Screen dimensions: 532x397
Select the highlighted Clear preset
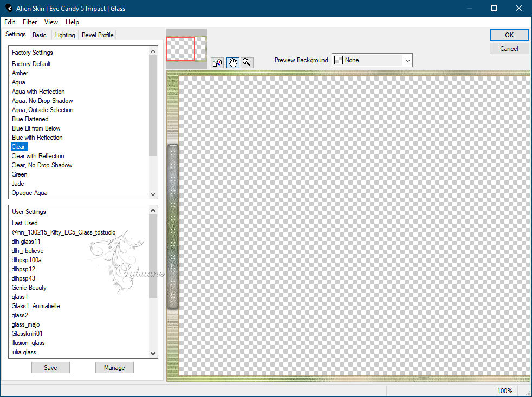[x=20, y=147]
